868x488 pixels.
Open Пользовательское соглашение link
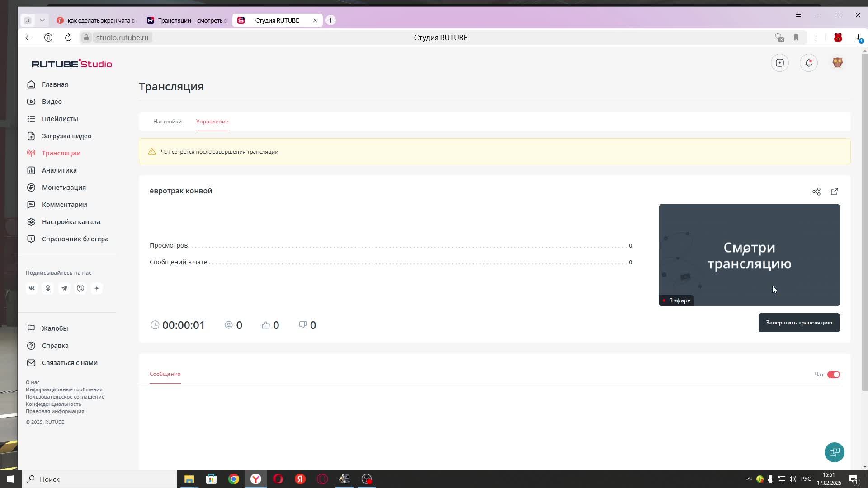[x=65, y=397]
